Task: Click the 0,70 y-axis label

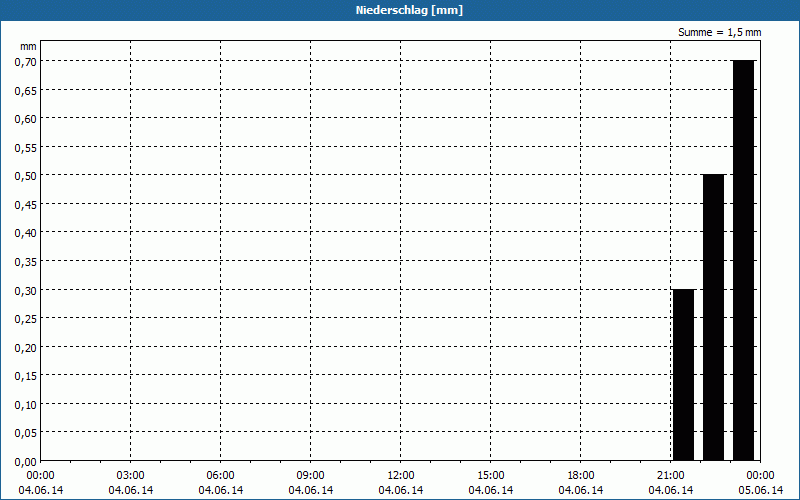Action: pyautogui.click(x=26, y=61)
